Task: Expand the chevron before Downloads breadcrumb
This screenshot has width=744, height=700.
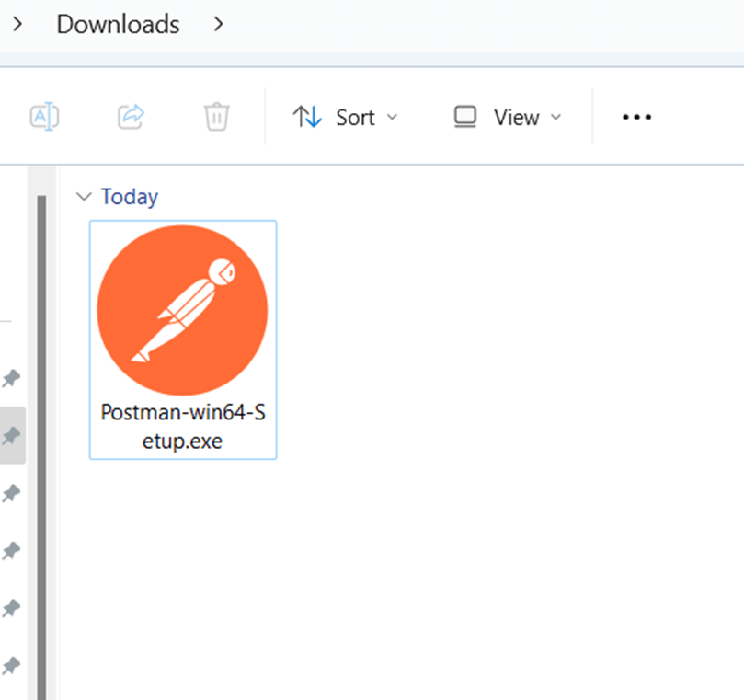Action: click(17, 24)
